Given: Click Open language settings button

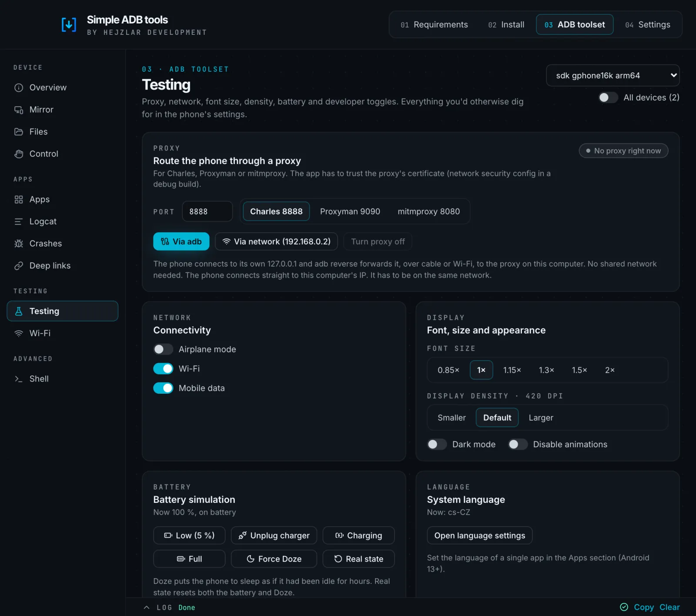Looking at the screenshot, I should point(479,536).
